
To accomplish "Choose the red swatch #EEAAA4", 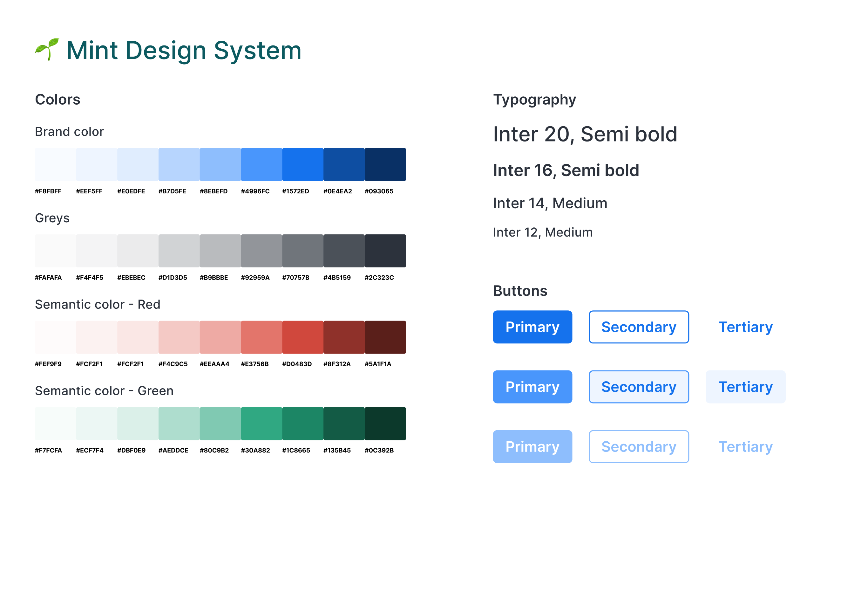I will tap(220, 337).
